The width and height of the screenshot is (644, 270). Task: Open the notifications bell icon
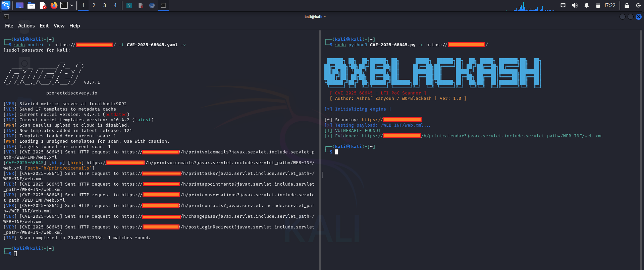[587, 5]
